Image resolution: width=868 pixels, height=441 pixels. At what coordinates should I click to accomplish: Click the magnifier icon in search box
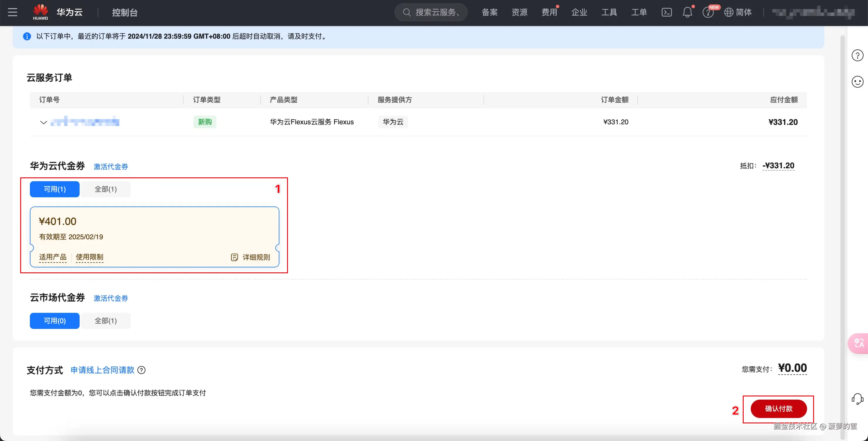click(x=407, y=13)
